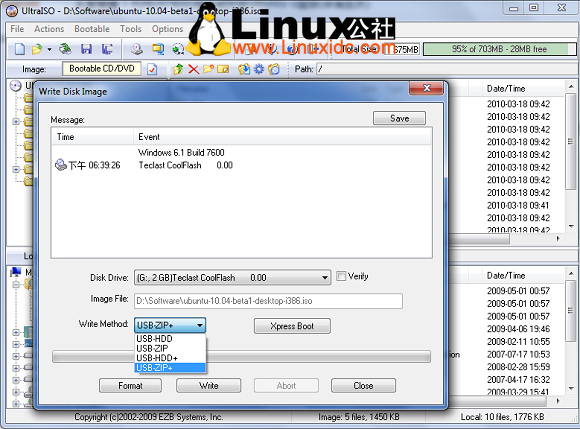This screenshot has width=580, height=429.
Task: Click right arrow of upper horizontal scrollbar
Action: coord(558,239)
